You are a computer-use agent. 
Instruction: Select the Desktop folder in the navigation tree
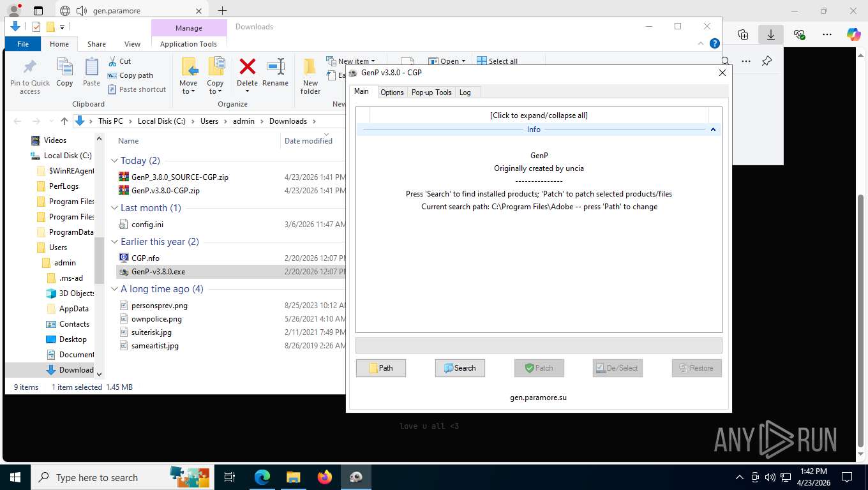pyautogui.click(x=73, y=339)
